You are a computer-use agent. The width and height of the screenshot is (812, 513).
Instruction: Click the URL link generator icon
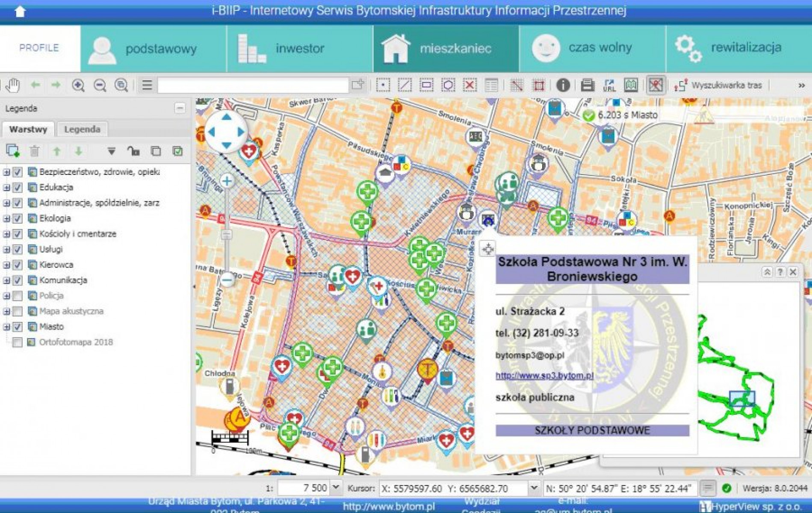(609, 85)
